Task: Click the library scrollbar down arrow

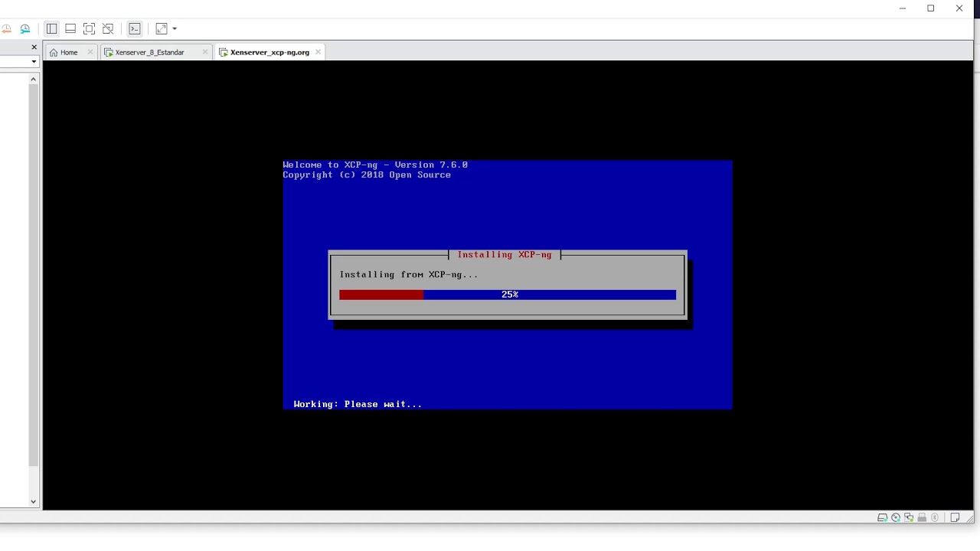Action: [x=33, y=502]
